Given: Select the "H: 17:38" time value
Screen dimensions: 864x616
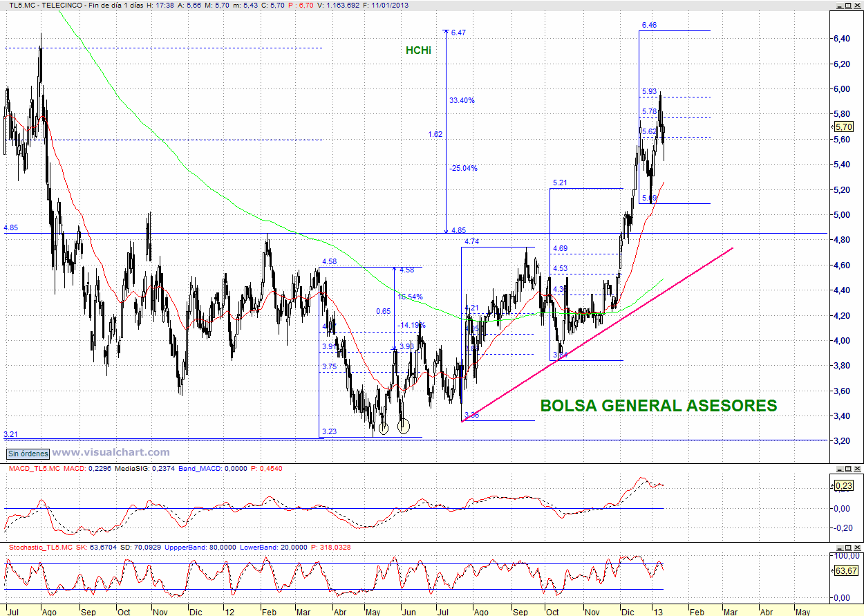Looking at the screenshot, I should tap(159, 5).
